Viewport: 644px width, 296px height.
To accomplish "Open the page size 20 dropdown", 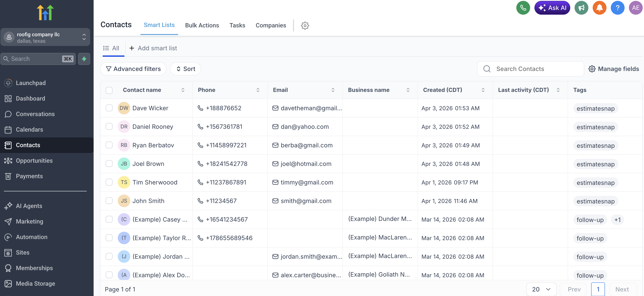I will [x=541, y=289].
